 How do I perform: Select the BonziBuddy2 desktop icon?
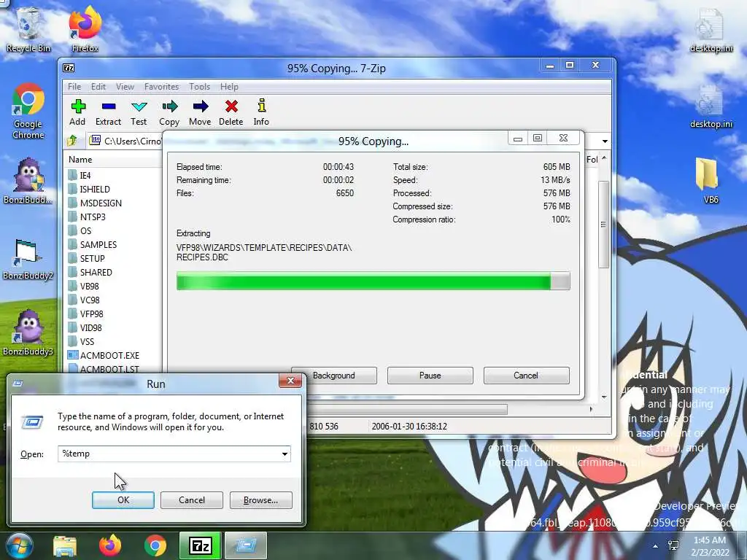point(28,259)
